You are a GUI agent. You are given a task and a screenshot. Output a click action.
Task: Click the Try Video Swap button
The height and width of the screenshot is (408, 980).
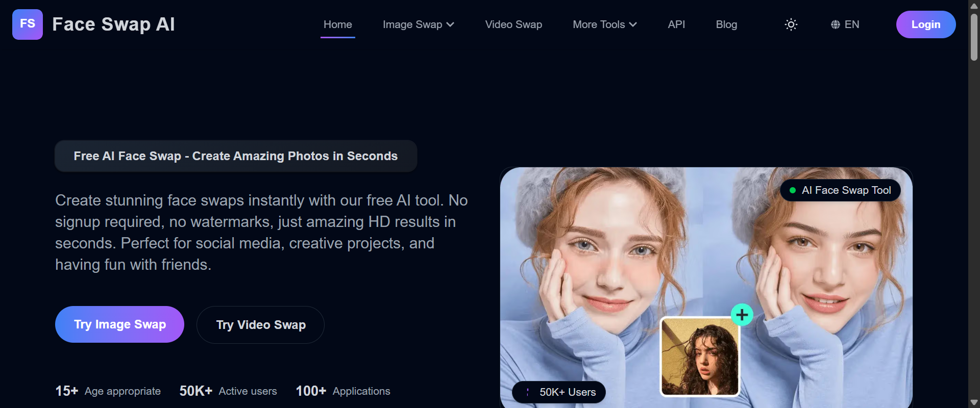[260, 325]
